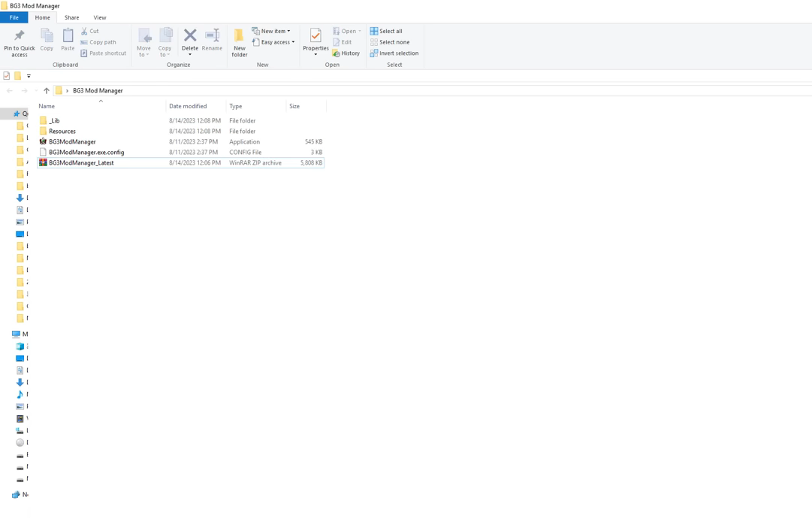Viewport: 812px width, 518px height.
Task: Click the WinRAR ZIP archive type cell
Action: point(255,163)
